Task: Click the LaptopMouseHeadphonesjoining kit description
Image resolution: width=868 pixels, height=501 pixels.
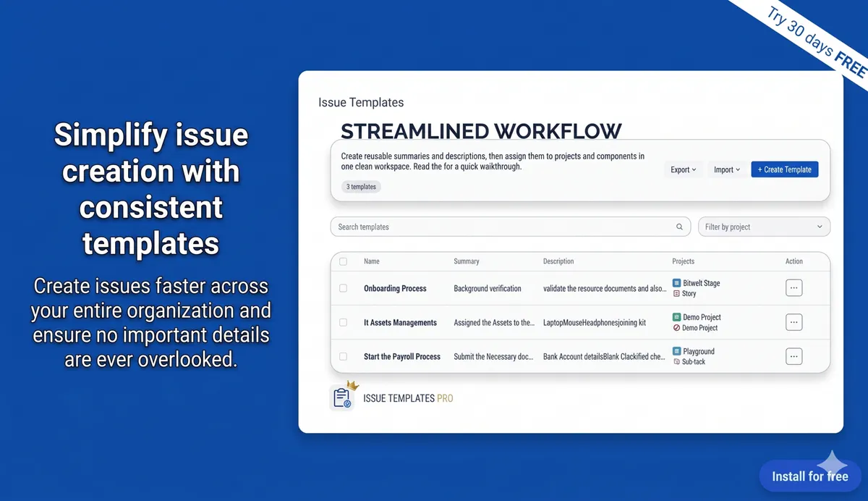Action: tap(595, 322)
